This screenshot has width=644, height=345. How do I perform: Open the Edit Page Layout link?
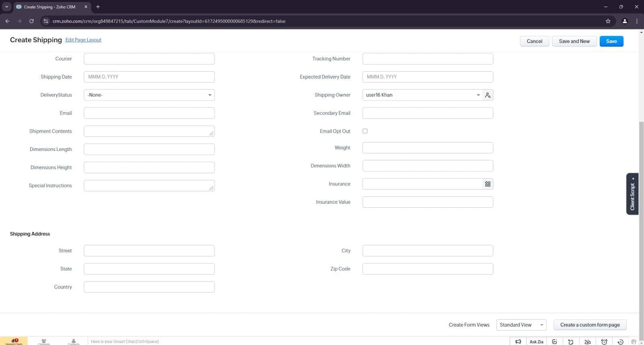(x=83, y=40)
